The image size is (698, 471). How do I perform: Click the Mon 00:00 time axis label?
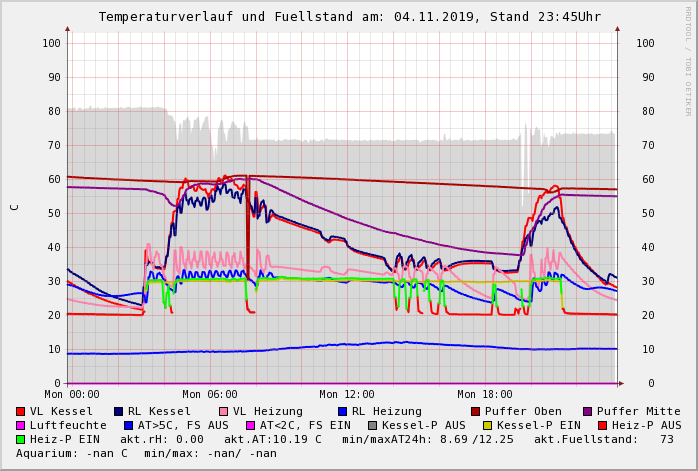[x=72, y=394]
